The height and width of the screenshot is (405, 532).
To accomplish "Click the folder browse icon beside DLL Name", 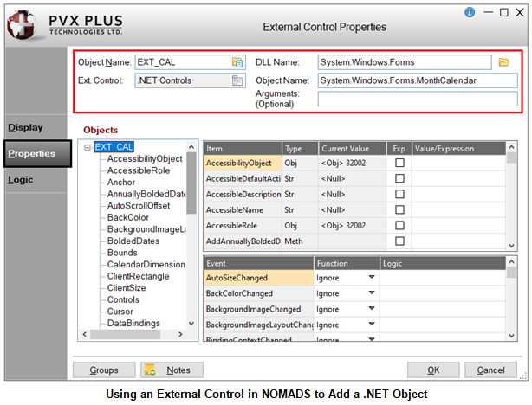I will [x=504, y=62].
